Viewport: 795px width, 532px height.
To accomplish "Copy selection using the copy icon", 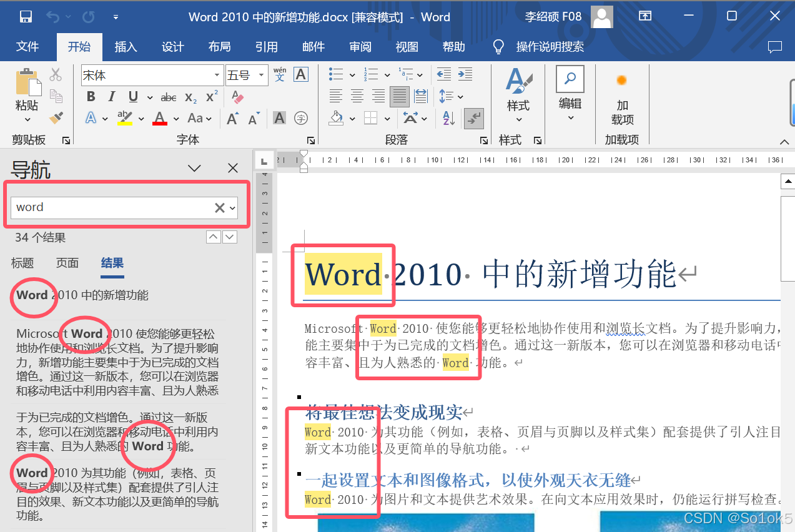I will pyautogui.click(x=56, y=96).
